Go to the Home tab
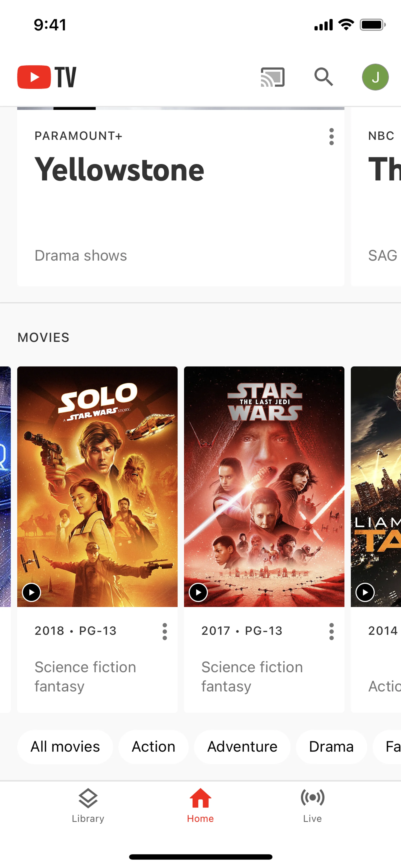 coord(200,805)
